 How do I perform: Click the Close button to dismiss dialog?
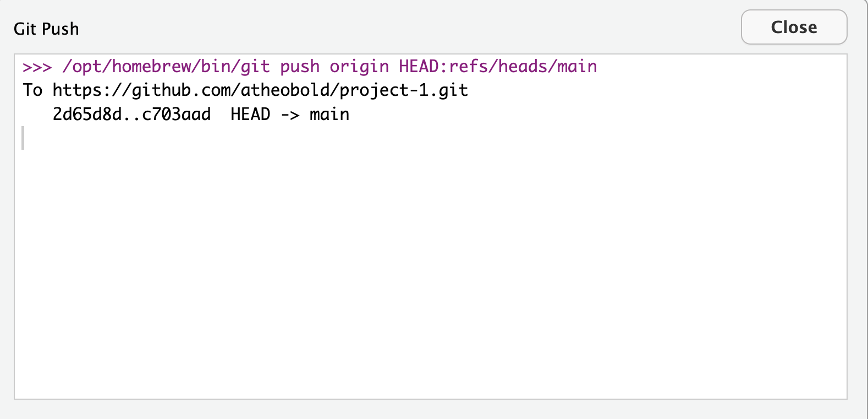[794, 26]
